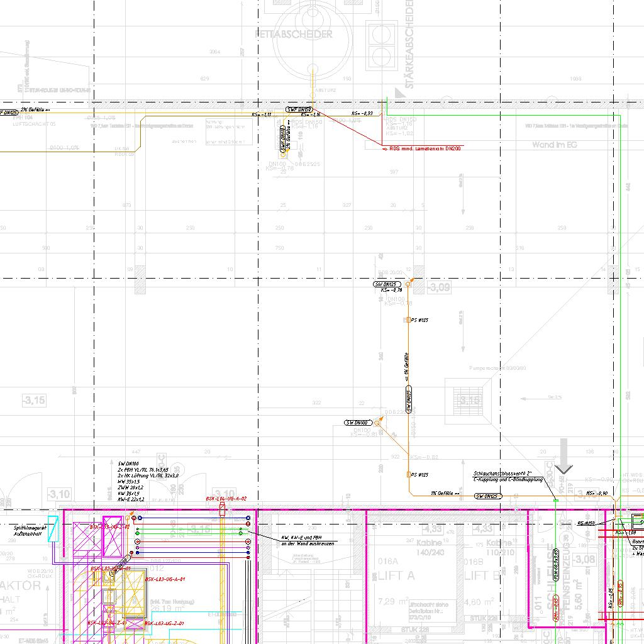Select the -3,09 level marker box

coord(439,287)
